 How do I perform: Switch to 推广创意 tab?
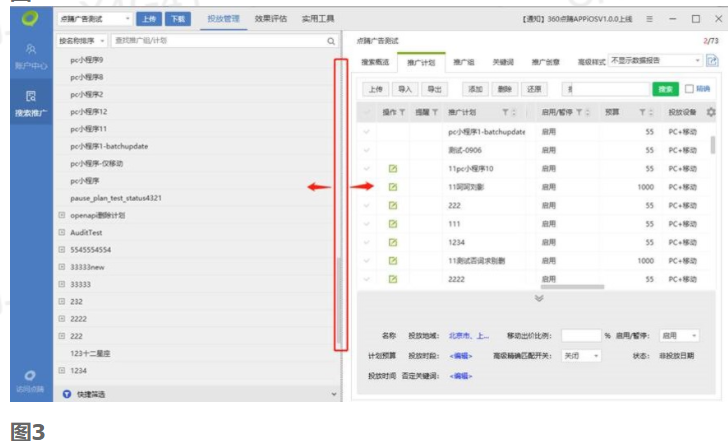coord(546,62)
